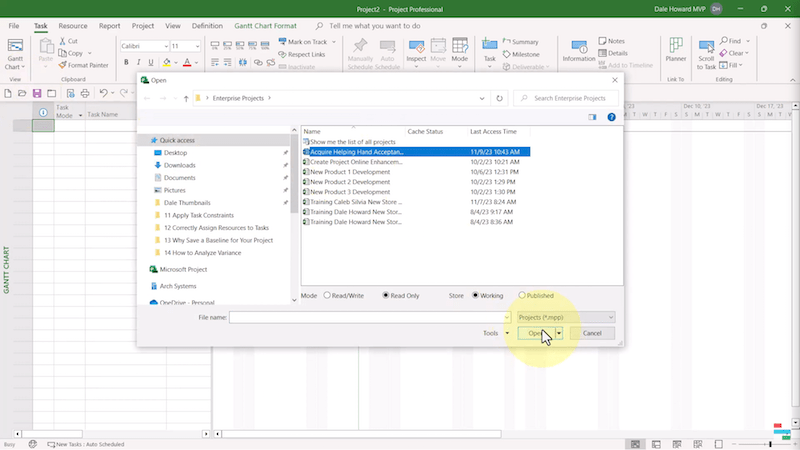Click the Search Enterprise Projects box
Screen dimensions: 800x450
pos(566,98)
